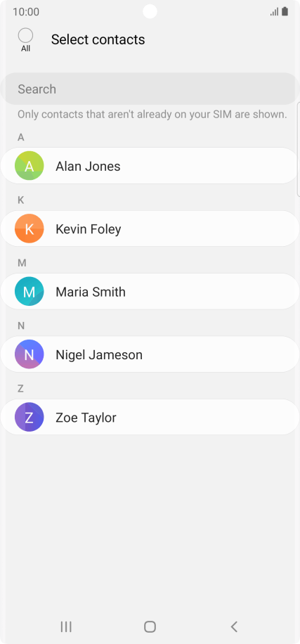Screen dimensions: 300x644
Task: Select the Kevin Foley contact
Action: point(150,228)
